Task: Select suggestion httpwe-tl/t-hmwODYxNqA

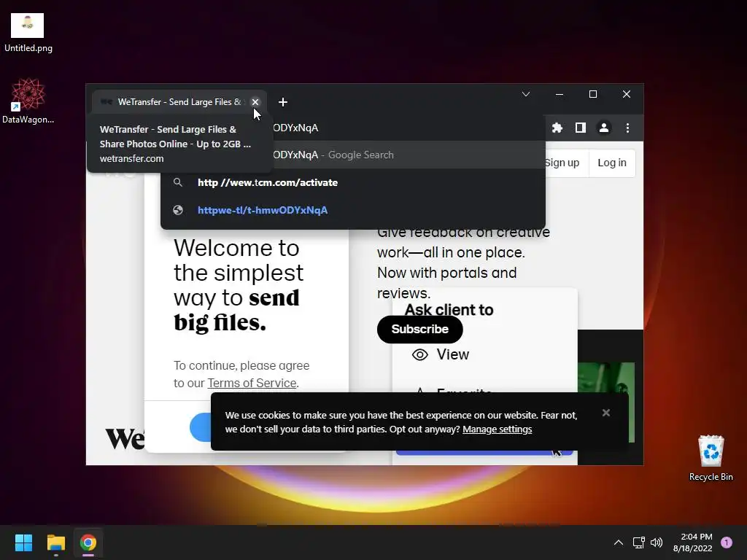Action: point(353,210)
